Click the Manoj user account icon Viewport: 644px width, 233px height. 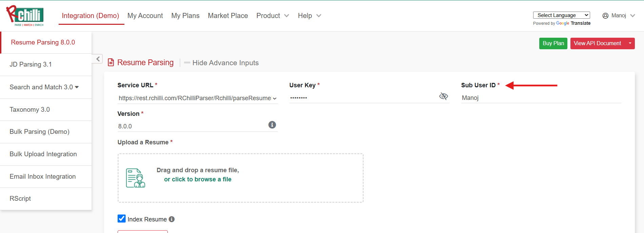[605, 16]
